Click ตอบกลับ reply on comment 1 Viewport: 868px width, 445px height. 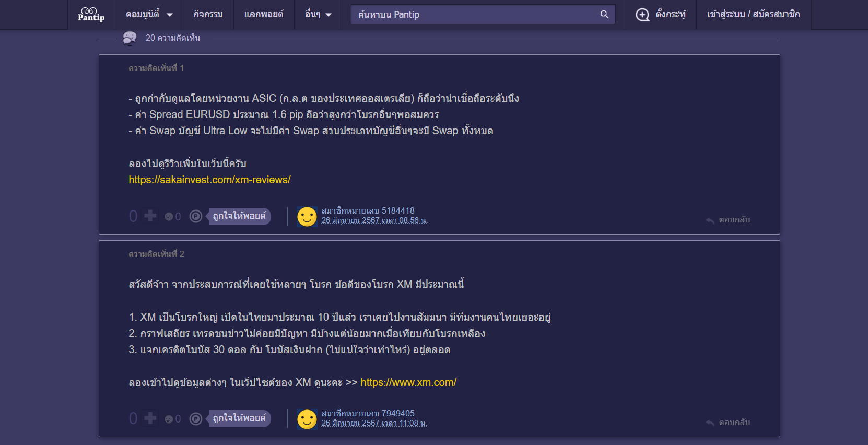pos(728,220)
